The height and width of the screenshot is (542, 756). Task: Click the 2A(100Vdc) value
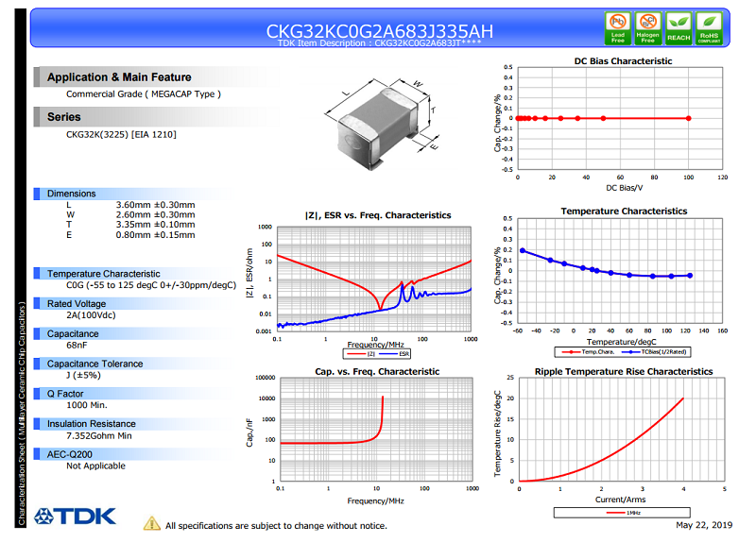click(x=91, y=315)
